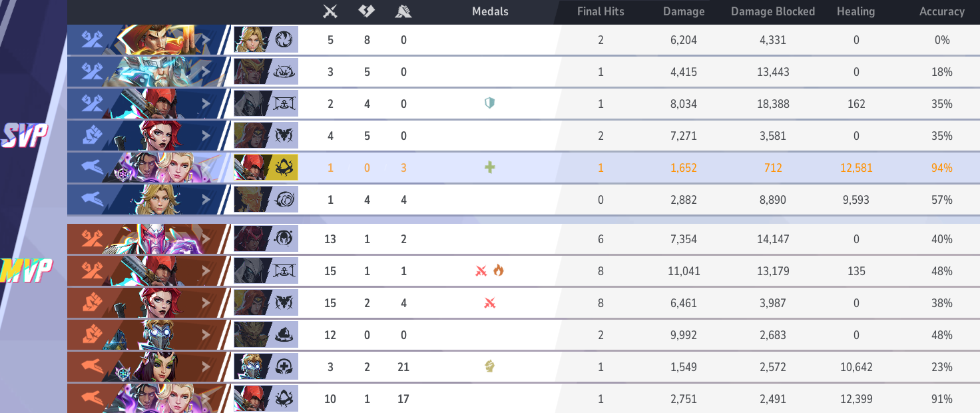This screenshot has width=980, height=413.
Task: Click the 10,642 healing value
Action: 856,367
